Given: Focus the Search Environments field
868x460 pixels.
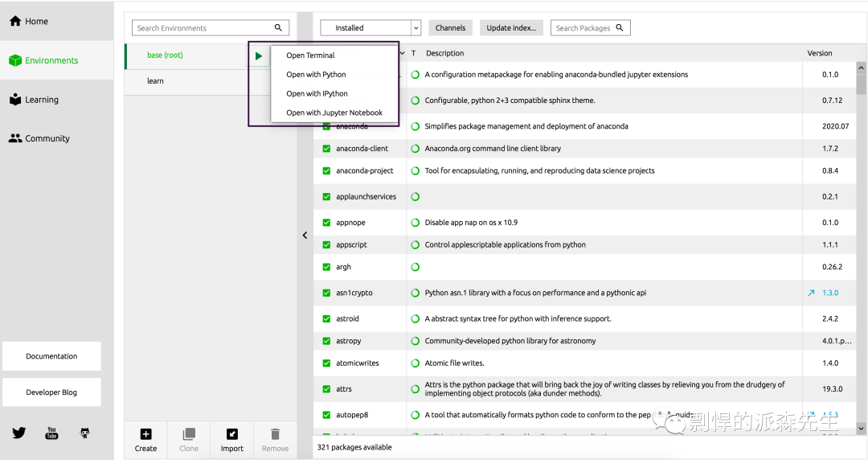Looking at the screenshot, I should (204, 28).
